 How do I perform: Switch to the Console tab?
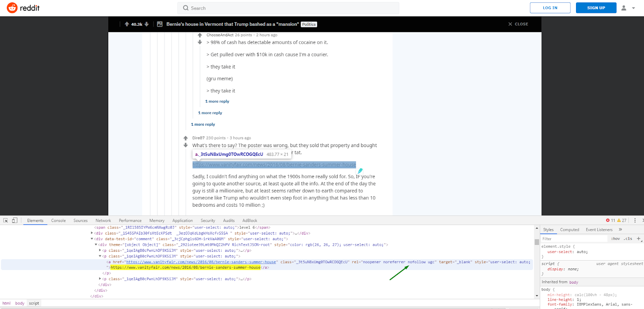tap(58, 220)
